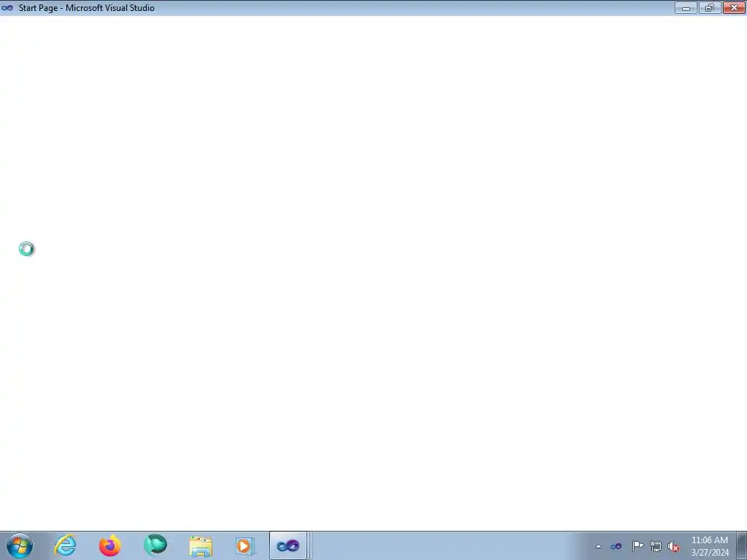Open network status tray icon
The image size is (747, 560).
point(656,547)
